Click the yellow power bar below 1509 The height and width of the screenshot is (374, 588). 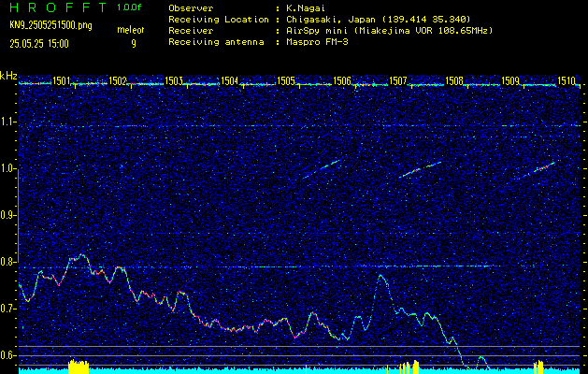pos(538,367)
